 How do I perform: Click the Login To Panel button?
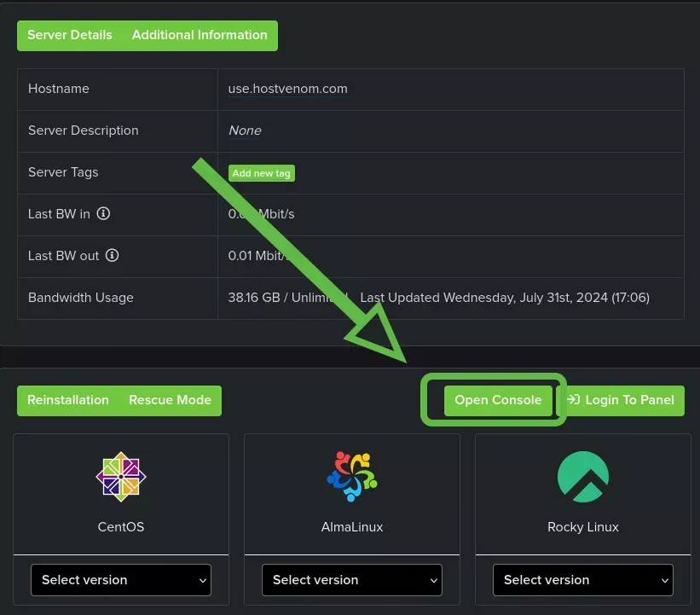point(621,400)
